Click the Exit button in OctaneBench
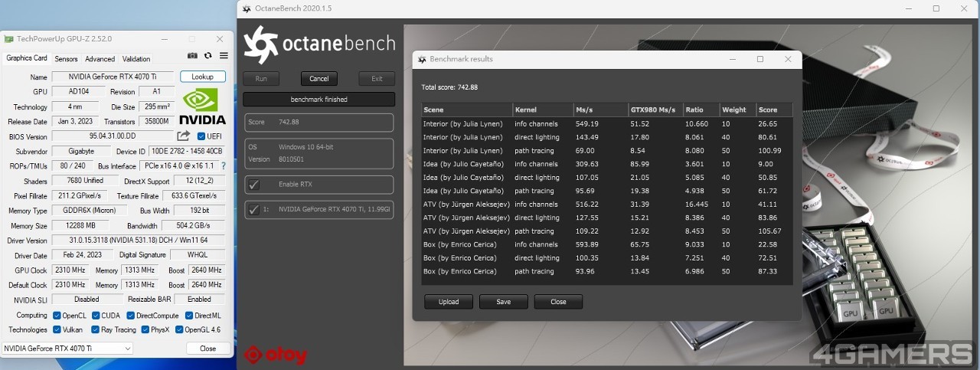980x370 pixels. [x=377, y=79]
